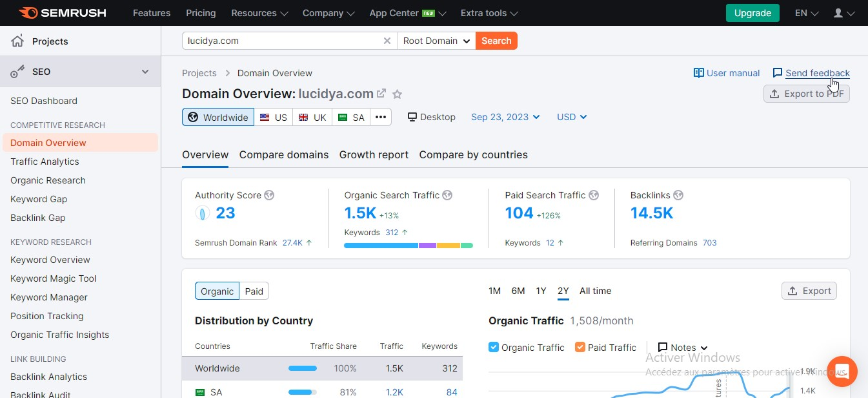Switch to Growth report tab
Viewport: 868px width, 398px height.
pyautogui.click(x=374, y=154)
